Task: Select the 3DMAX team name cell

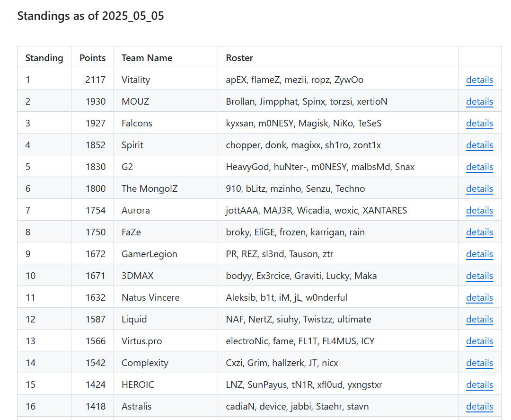Action: 166,276
